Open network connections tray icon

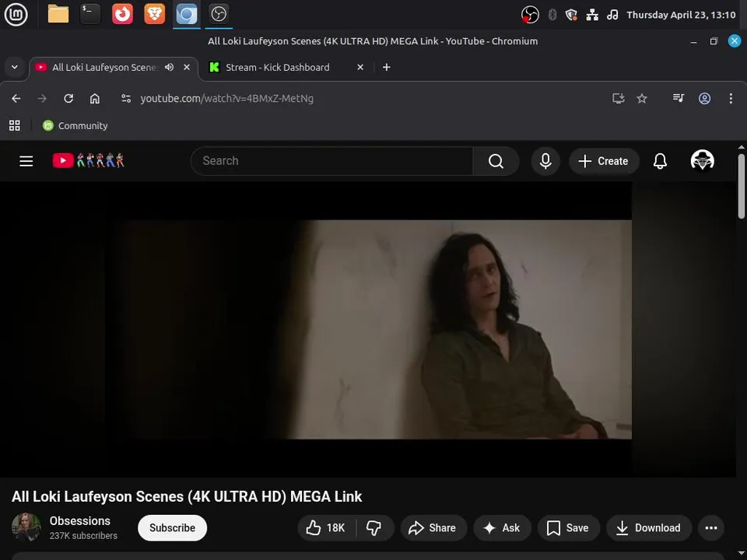pos(592,15)
